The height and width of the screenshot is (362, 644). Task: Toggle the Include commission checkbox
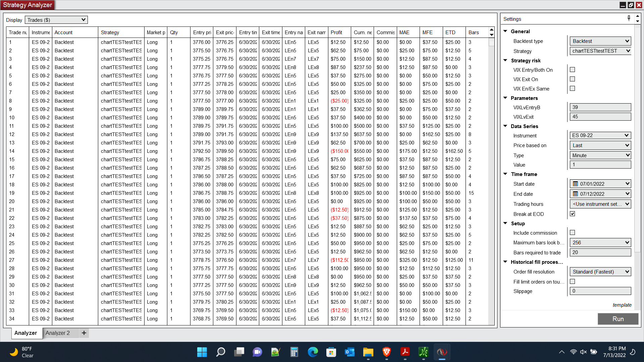pyautogui.click(x=573, y=233)
